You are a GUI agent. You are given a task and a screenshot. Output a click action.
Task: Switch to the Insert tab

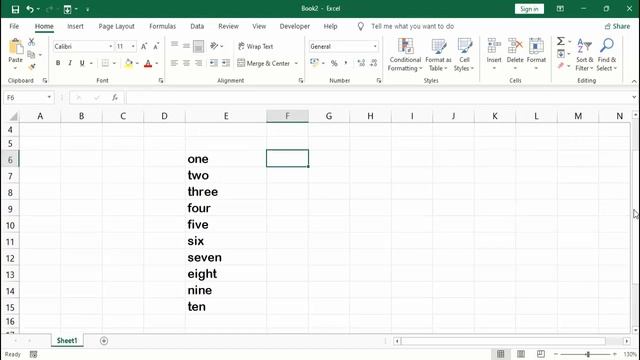[75, 26]
